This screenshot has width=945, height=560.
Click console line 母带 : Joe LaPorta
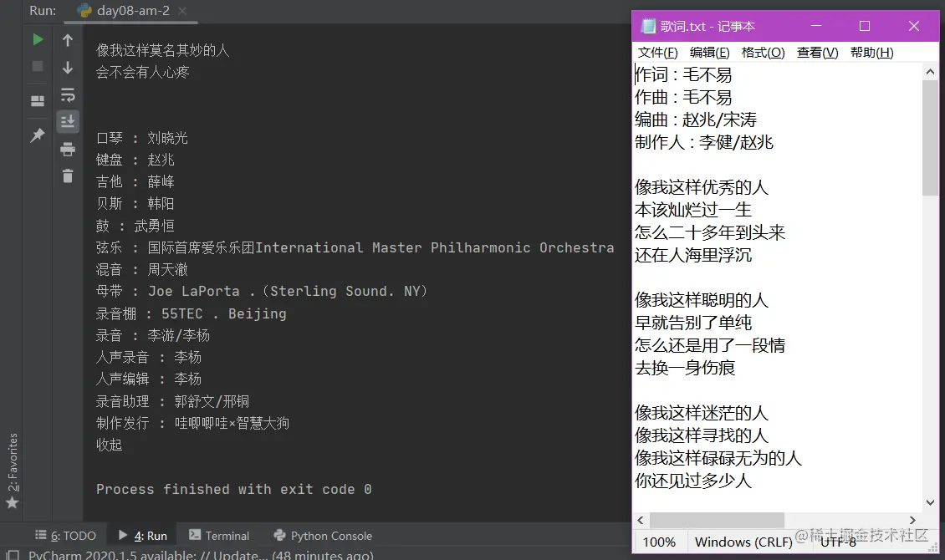click(262, 292)
